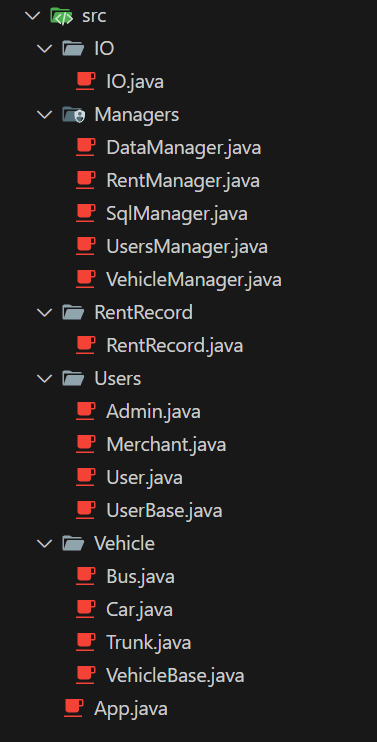Click the Users folder icon
377x742 pixels.
click(73, 379)
